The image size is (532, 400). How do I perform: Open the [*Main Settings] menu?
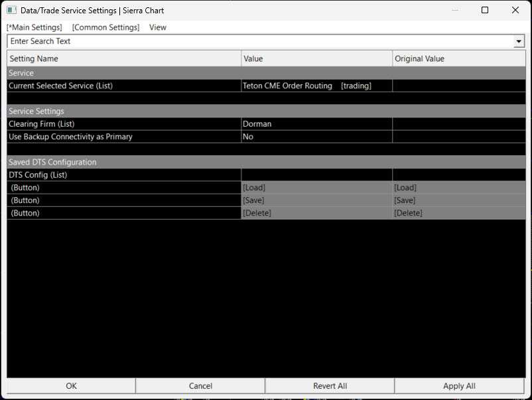pos(34,27)
